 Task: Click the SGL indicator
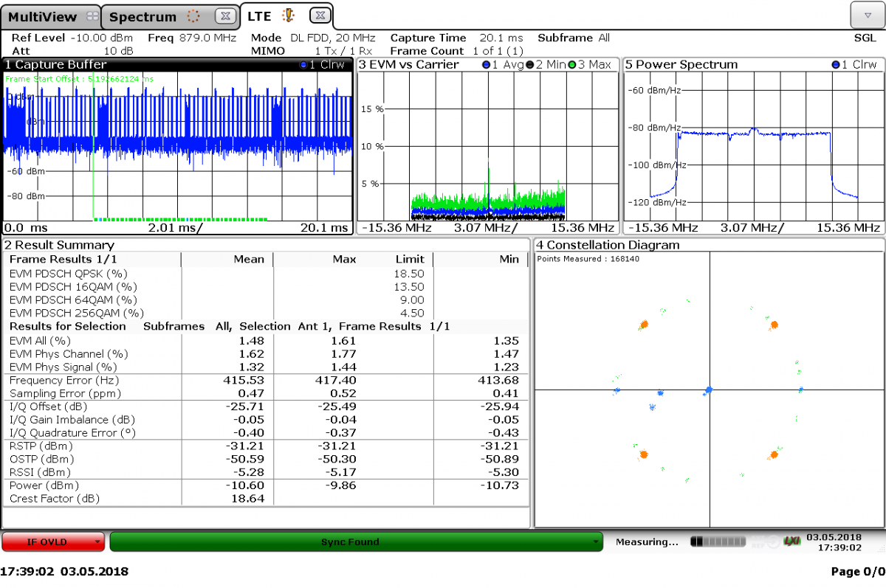pos(864,38)
